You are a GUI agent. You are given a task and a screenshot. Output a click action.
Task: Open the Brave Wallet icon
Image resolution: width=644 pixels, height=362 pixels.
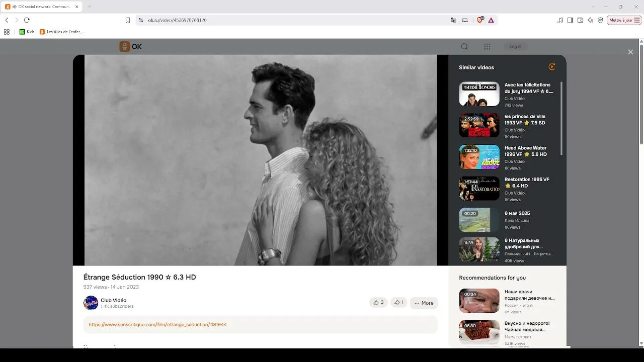point(580,20)
